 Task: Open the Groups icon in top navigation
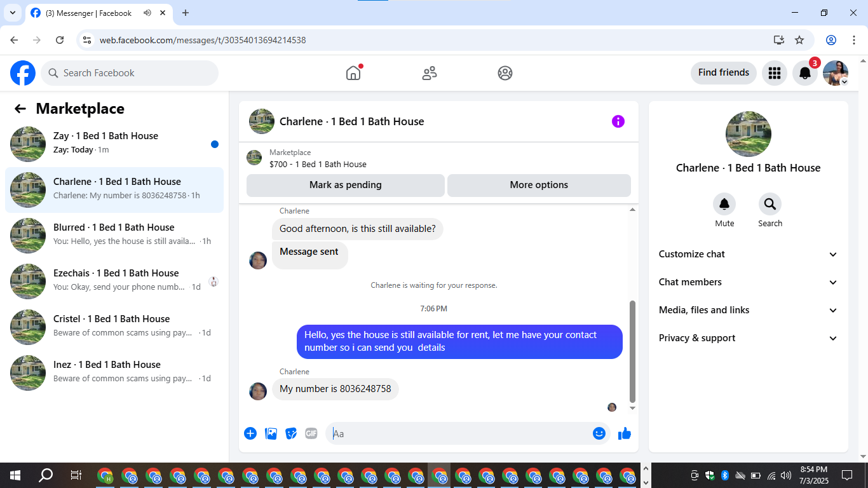coord(505,73)
